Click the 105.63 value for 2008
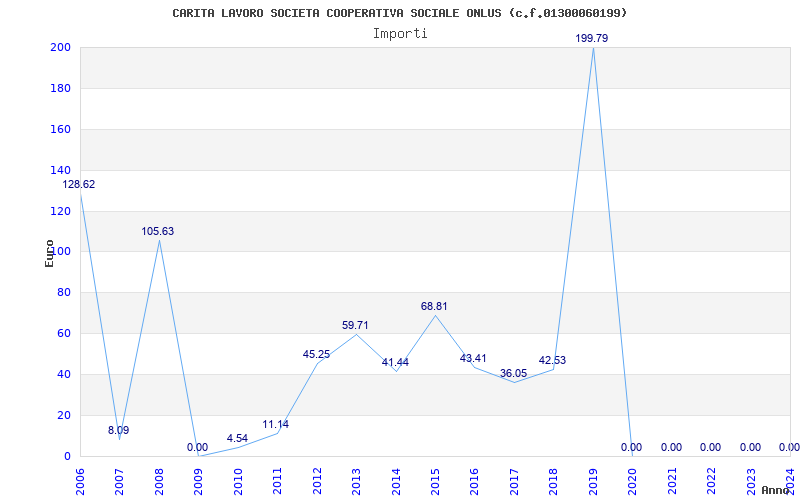The width and height of the screenshot is (800, 500). tap(158, 231)
